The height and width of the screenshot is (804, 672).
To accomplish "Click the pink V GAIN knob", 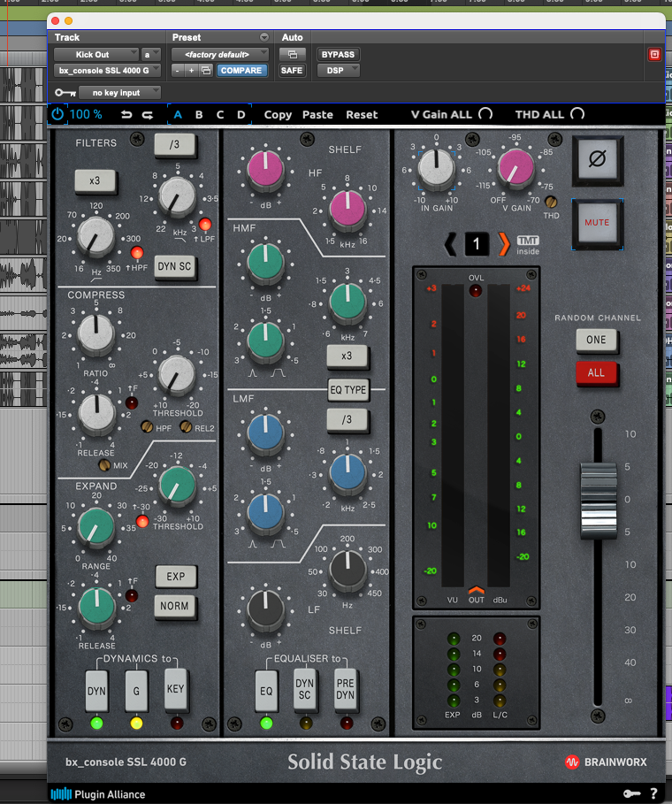I will pos(516,168).
